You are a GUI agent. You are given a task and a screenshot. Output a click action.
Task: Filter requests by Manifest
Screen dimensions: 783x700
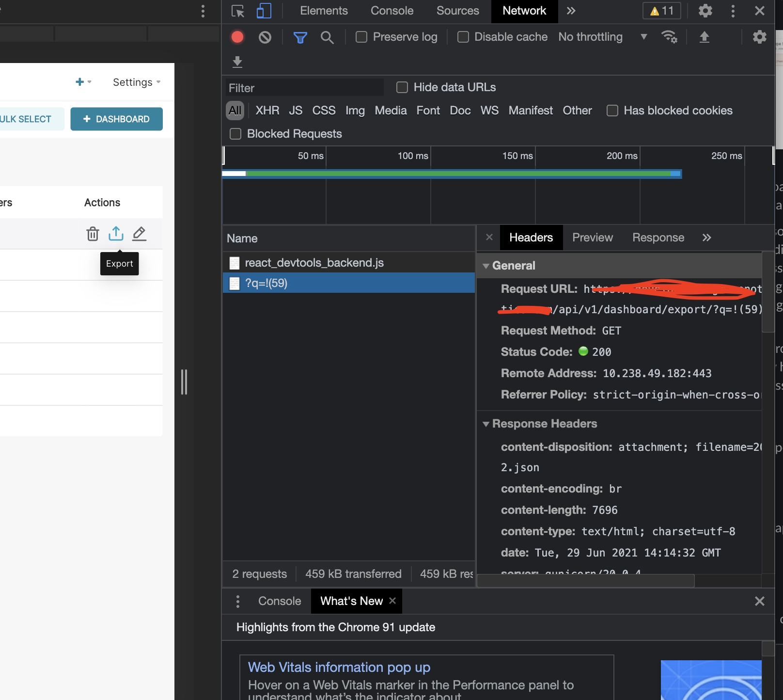click(531, 111)
